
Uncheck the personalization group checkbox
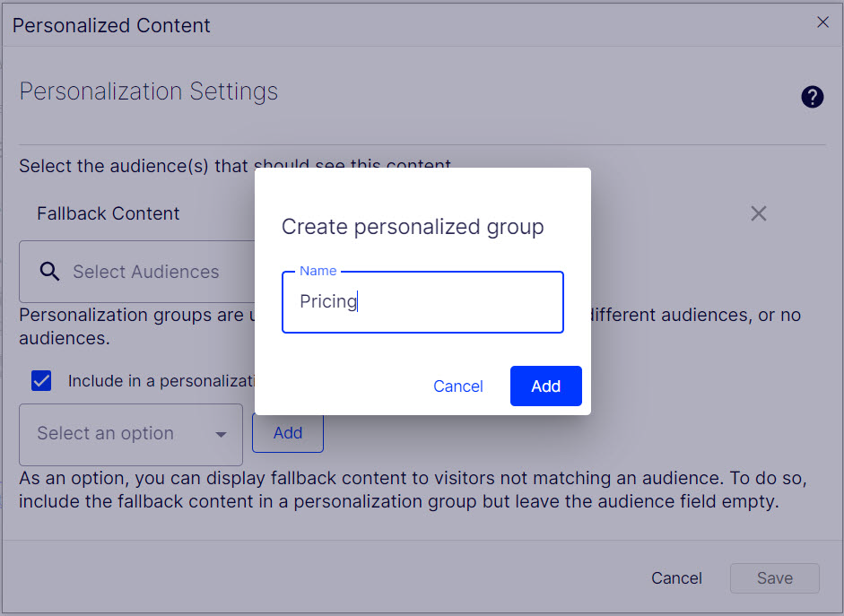pyautogui.click(x=41, y=380)
